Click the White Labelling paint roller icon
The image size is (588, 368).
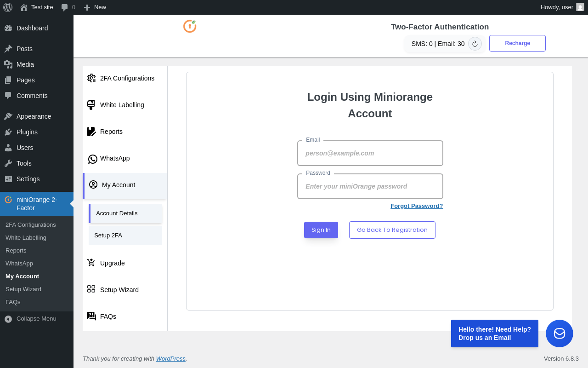[91, 105]
